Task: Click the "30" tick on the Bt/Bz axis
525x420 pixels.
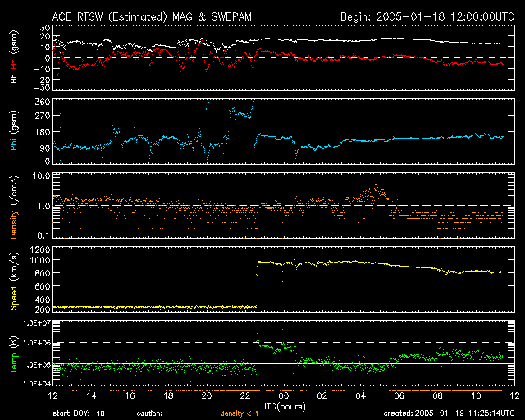Action: pyautogui.click(x=45, y=27)
